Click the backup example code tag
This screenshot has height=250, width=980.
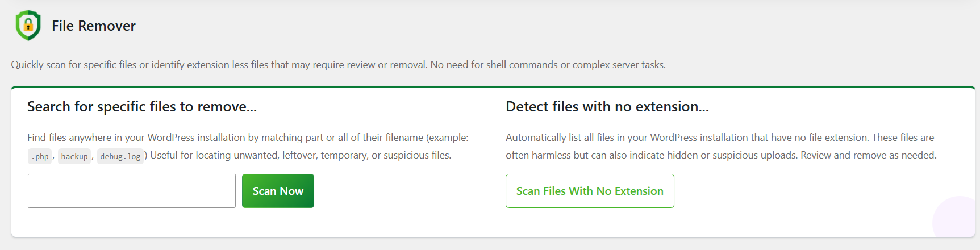[74, 156]
